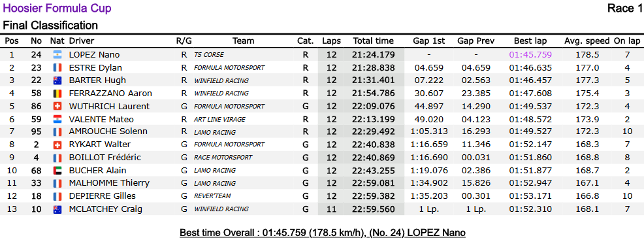Click driver name DEPIERRE Gilles
Image resolution: width=644 pixels, height=240 pixels.
[103, 196]
